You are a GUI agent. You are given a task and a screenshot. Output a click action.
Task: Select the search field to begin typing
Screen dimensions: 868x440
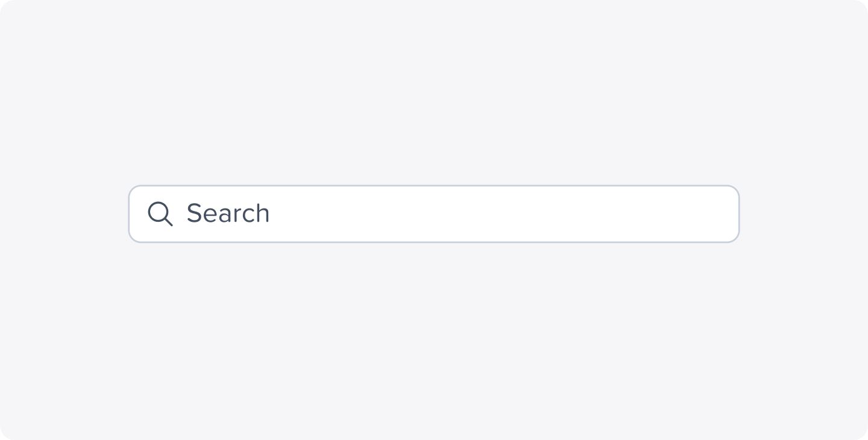(422, 213)
